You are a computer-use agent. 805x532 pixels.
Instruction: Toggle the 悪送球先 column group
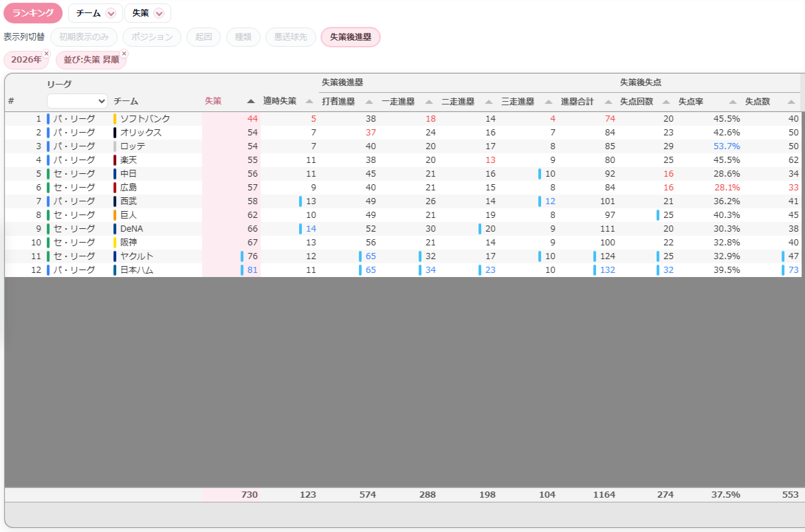tap(291, 37)
